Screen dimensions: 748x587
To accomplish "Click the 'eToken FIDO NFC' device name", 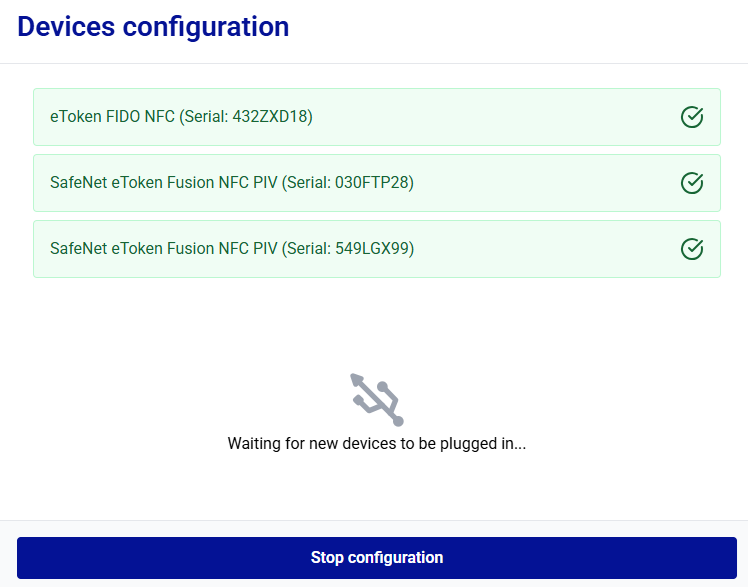I will 112,117.
